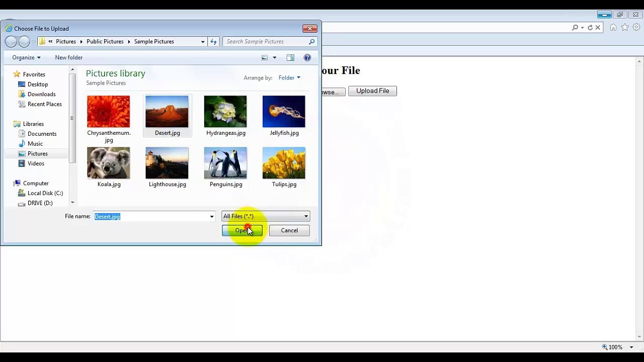Screen dimensions: 644x362
Task: Create a New folder
Action: (x=69, y=57)
